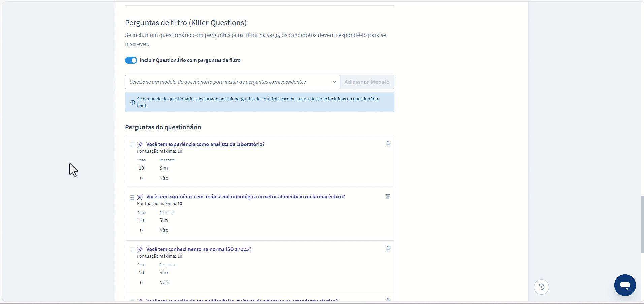Delete the "analista de laboratório" question
The image size is (644, 304).
coord(387,144)
